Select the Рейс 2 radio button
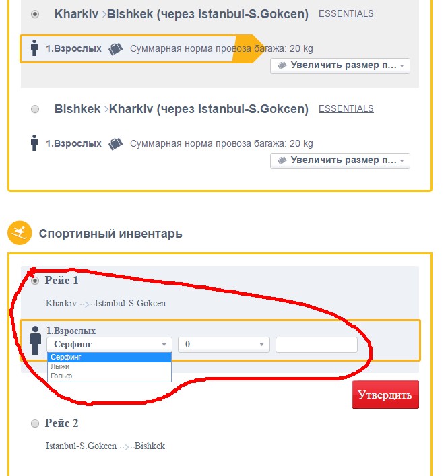Viewport: 448px width, 476px height. click(x=35, y=423)
